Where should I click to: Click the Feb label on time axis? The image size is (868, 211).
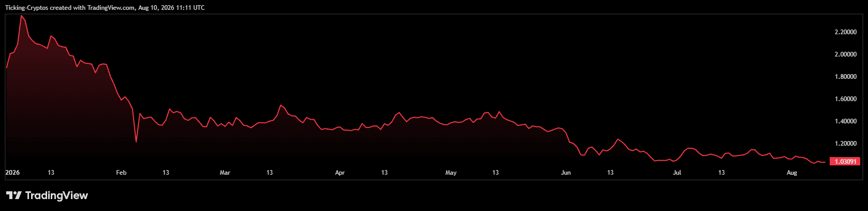tap(121, 173)
